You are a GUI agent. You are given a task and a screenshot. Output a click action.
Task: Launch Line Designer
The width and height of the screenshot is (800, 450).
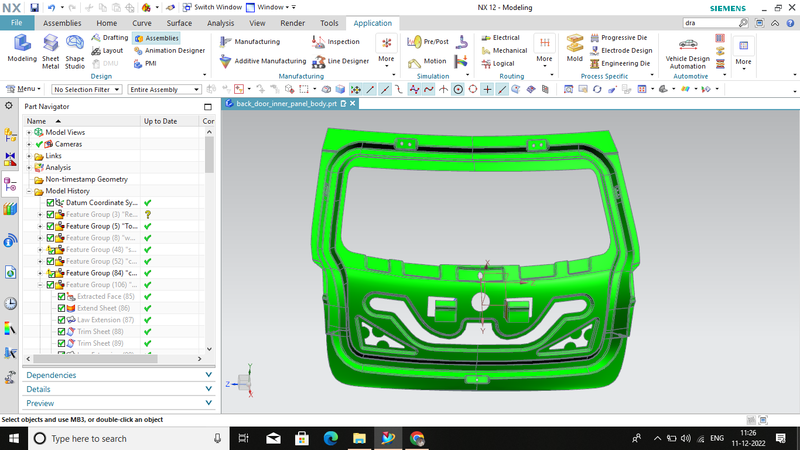340,61
